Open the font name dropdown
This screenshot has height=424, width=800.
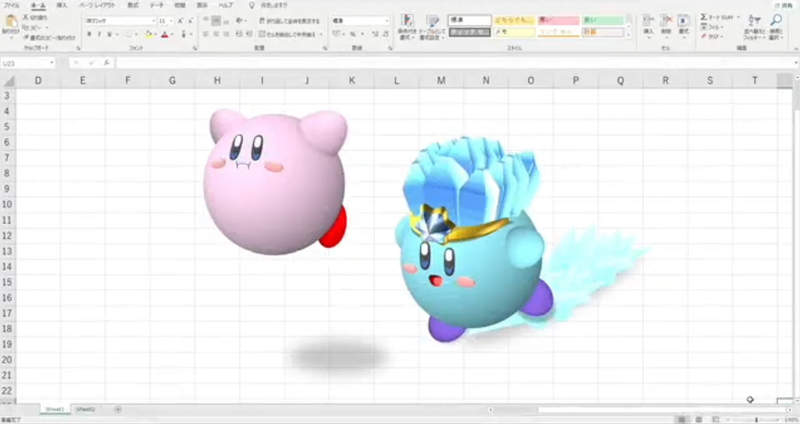(x=152, y=20)
